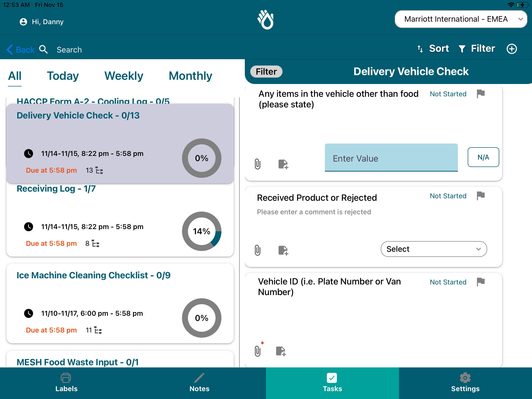Open Marriott International - EMEA dropdown
This screenshot has width=532, height=399.
[x=461, y=19]
